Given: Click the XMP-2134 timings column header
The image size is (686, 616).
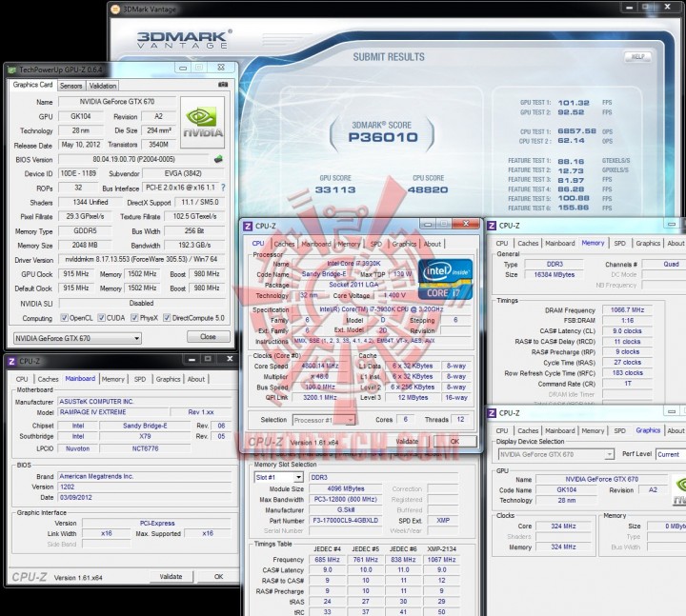Looking at the screenshot, I should [x=441, y=548].
